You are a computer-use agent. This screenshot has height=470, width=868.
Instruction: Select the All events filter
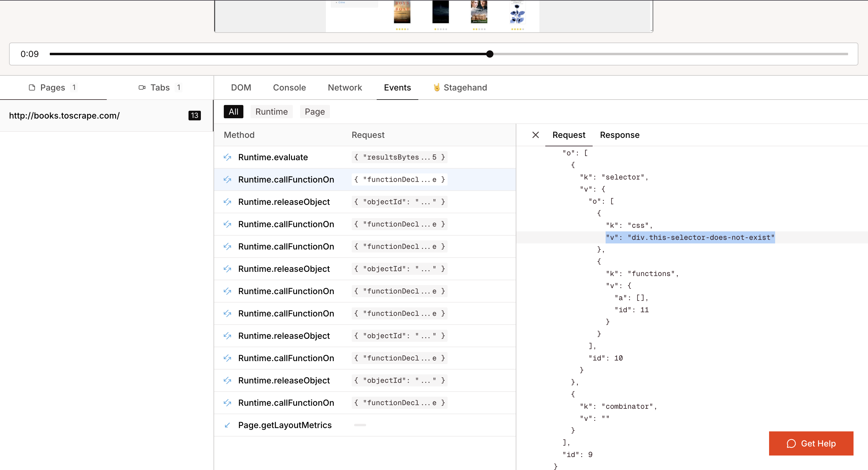point(233,112)
